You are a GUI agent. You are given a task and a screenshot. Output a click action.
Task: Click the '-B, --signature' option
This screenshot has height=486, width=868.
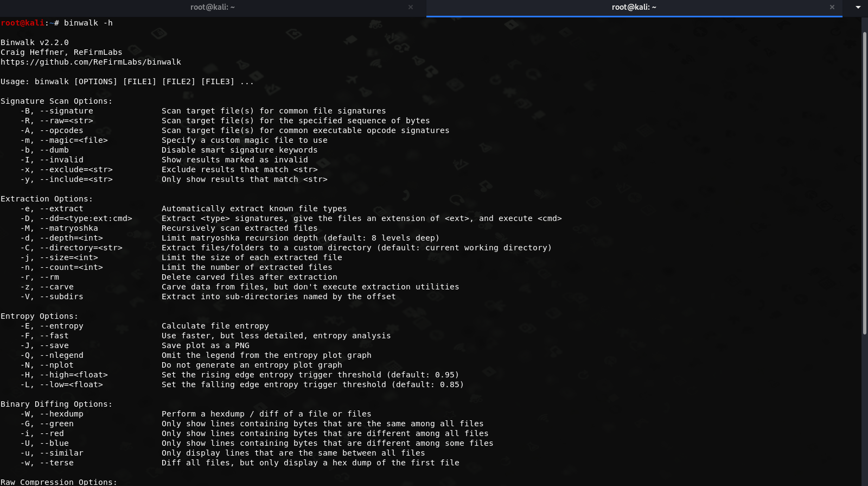pyautogui.click(x=57, y=111)
